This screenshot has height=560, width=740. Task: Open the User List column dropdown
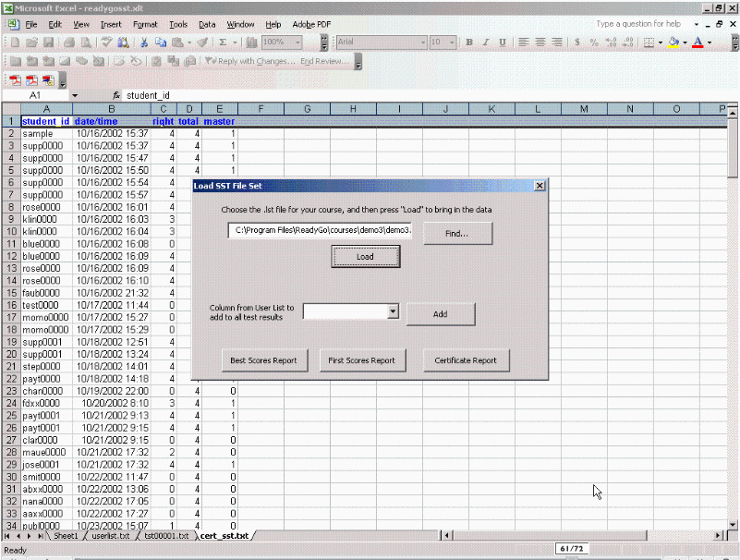click(x=393, y=311)
